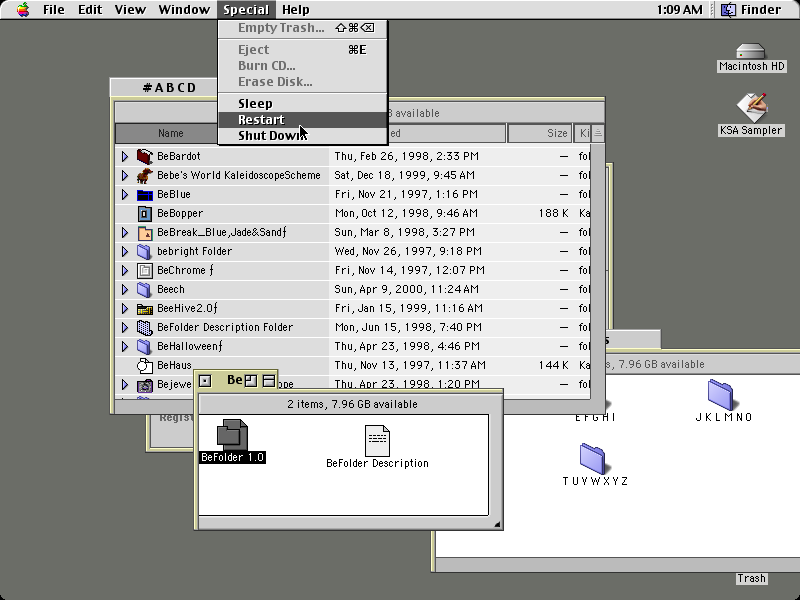The width and height of the screenshot is (800, 600).
Task: Choose Shut Down from the Special menu
Action: [303, 136]
